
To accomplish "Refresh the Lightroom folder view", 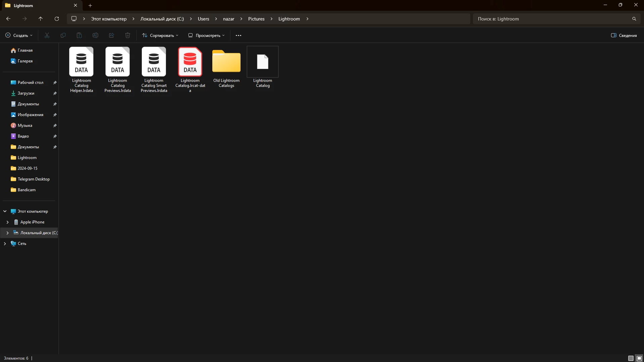I will (x=57, y=19).
